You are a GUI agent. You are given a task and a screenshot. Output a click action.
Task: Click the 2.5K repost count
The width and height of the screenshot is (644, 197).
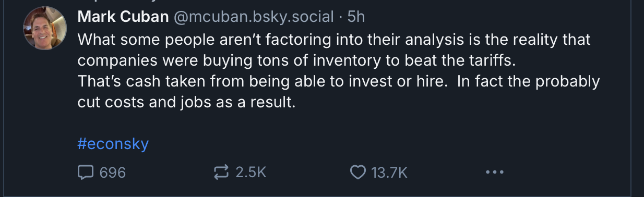click(x=251, y=173)
